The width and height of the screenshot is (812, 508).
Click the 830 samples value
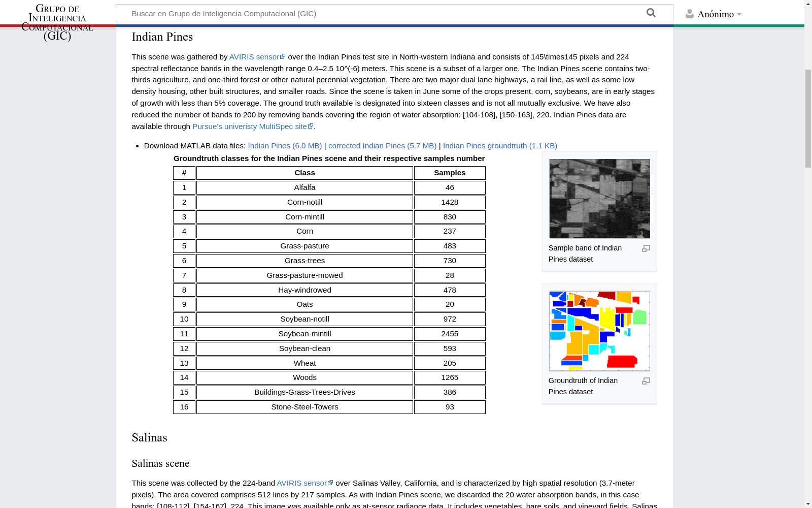point(450,217)
